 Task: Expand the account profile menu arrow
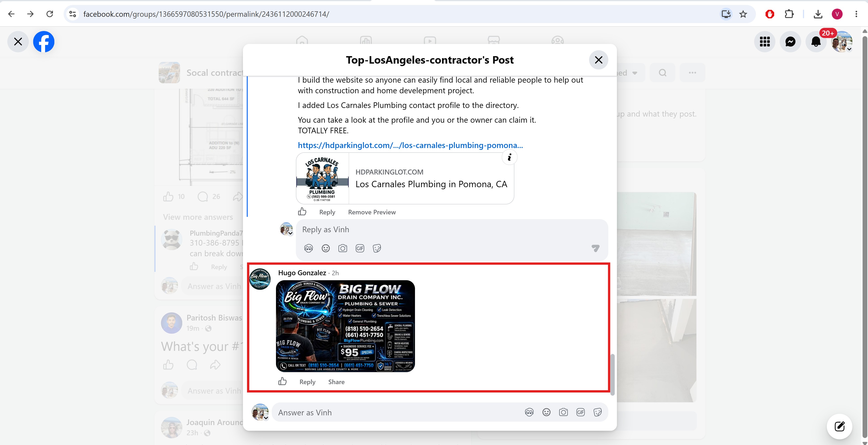point(849,49)
